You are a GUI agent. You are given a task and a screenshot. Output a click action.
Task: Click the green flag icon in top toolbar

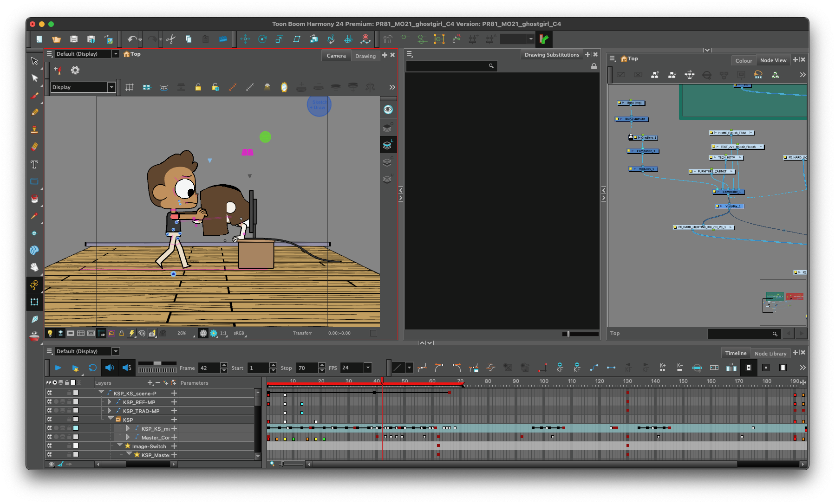[544, 39]
